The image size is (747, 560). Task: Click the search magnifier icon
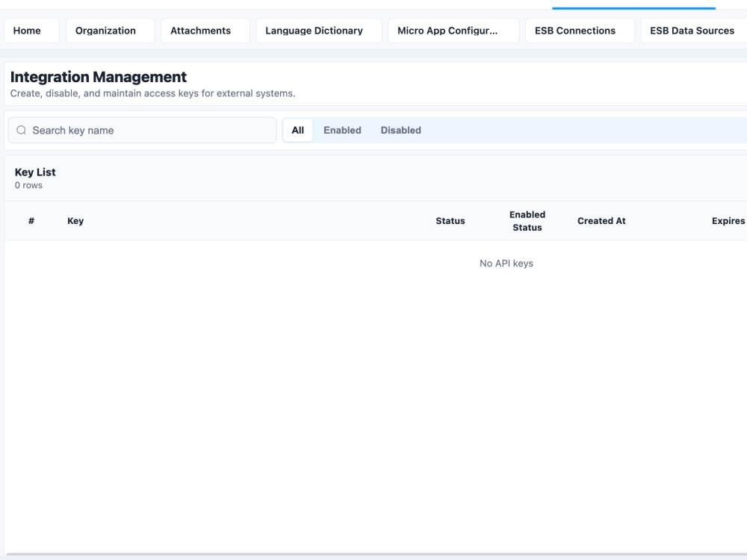(22, 131)
